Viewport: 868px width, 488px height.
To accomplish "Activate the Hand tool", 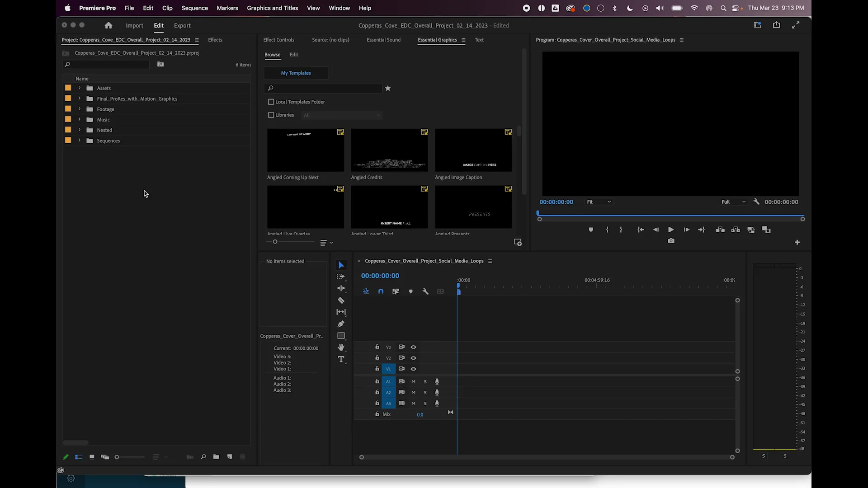I will (341, 347).
